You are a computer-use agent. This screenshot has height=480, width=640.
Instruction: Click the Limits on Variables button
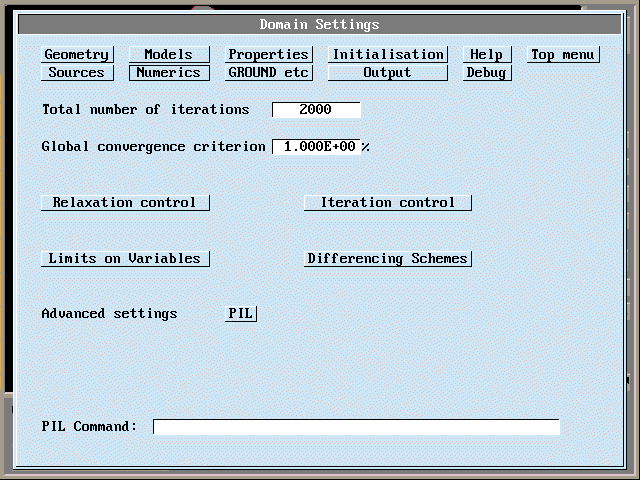click(x=125, y=259)
